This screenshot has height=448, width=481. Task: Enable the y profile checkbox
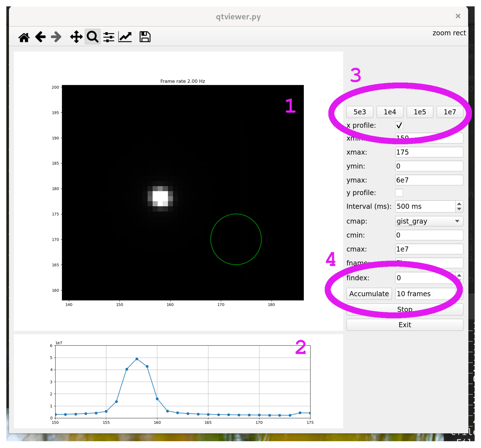(x=399, y=193)
